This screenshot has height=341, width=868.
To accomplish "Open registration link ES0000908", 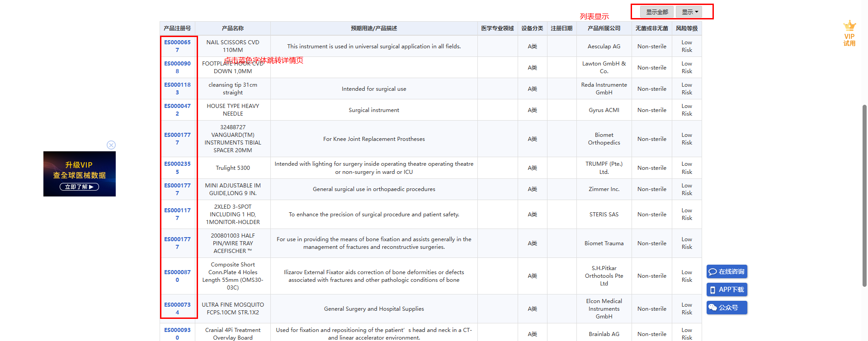I will pyautogui.click(x=177, y=67).
